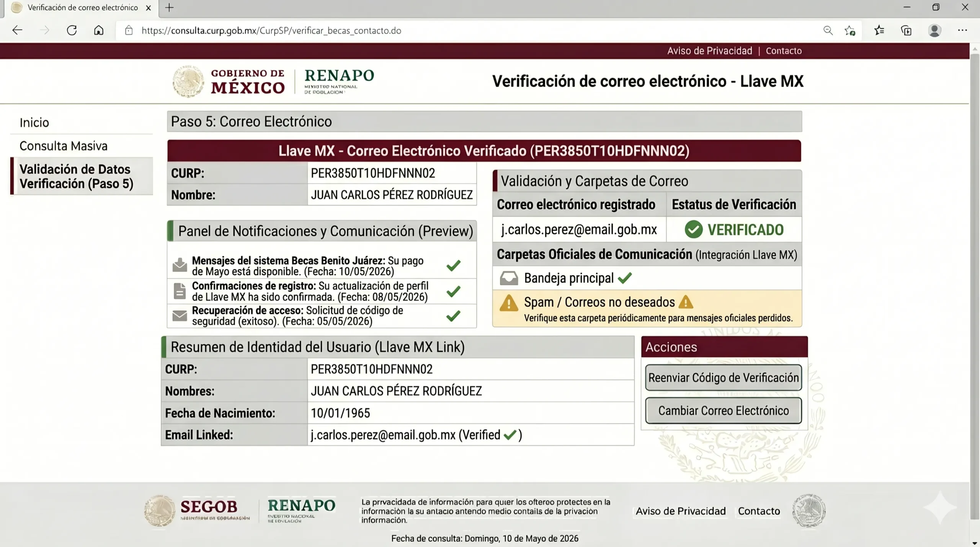Click the Acciones panel header
Viewport: 980px width, 547px height.
(x=724, y=347)
